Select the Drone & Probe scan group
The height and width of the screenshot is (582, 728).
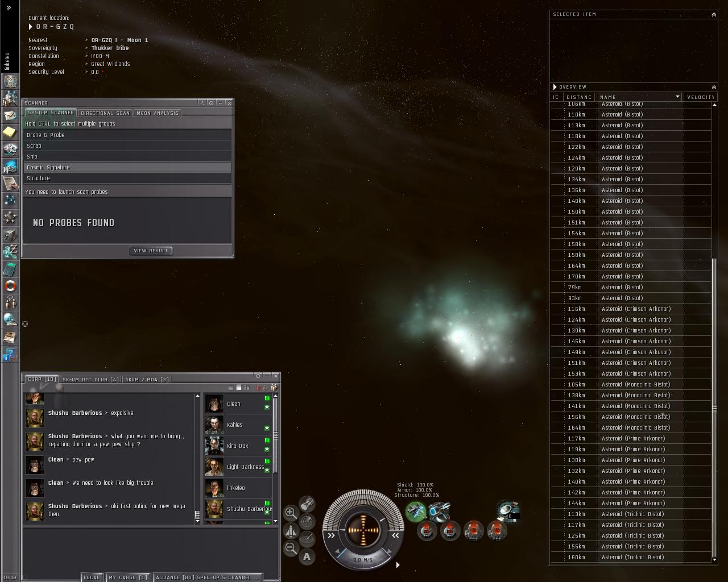(x=127, y=135)
